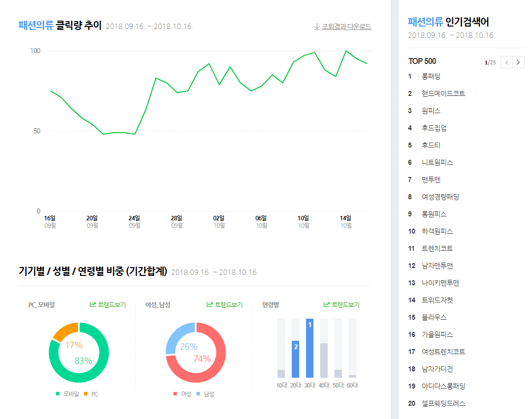
Task: Select keyword 후드티
Action: (x=431, y=145)
